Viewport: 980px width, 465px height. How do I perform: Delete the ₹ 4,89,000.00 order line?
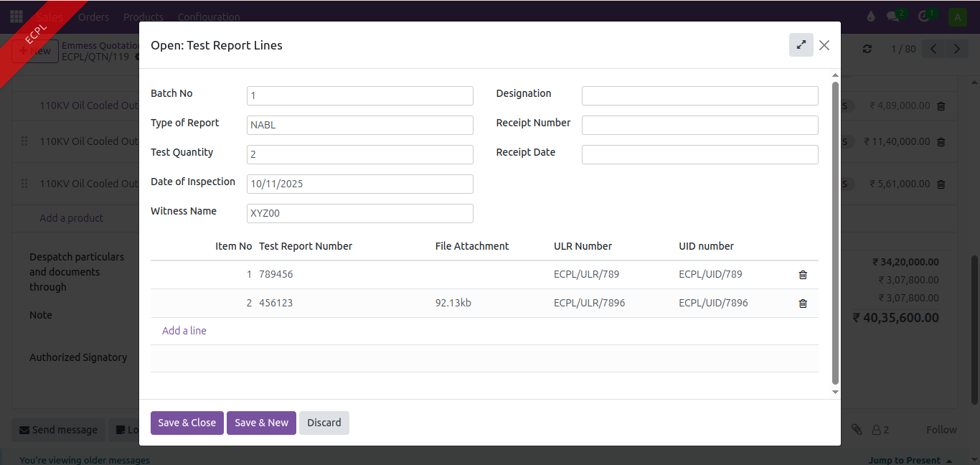point(941,105)
